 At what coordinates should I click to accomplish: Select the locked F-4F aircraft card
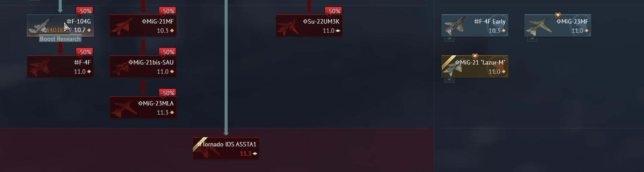(60, 67)
